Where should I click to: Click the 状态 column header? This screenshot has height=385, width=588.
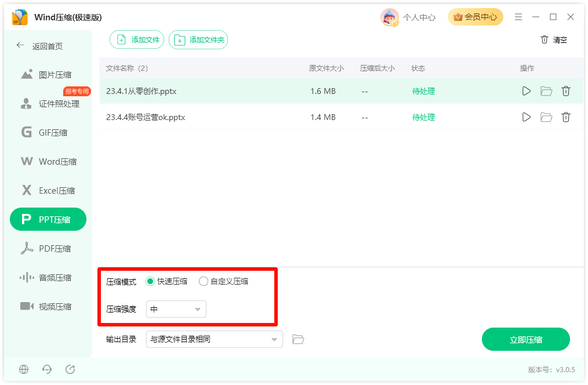pyautogui.click(x=418, y=68)
